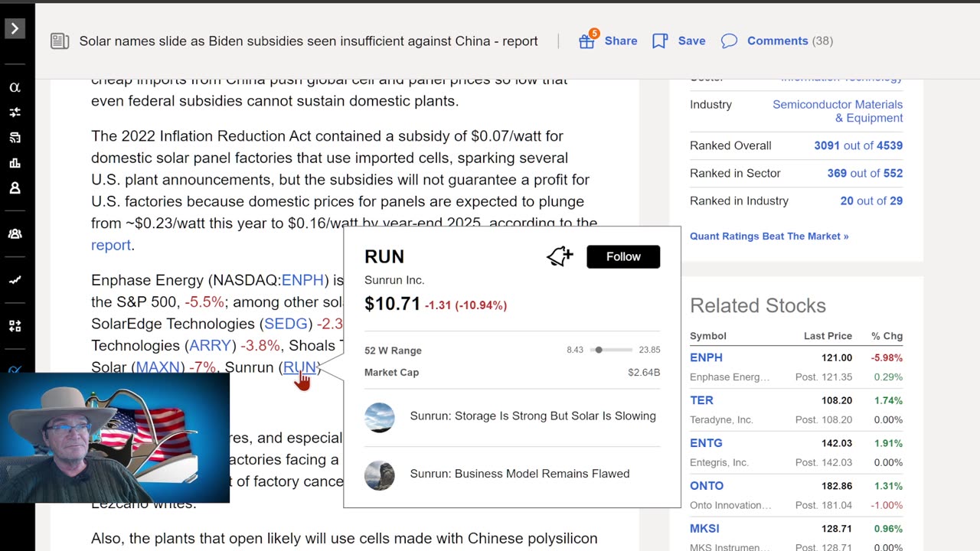Open 'Sunrun: Business Model Remains Flawed'
The height and width of the screenshot is (551, 980).
[x=520, y=473]
